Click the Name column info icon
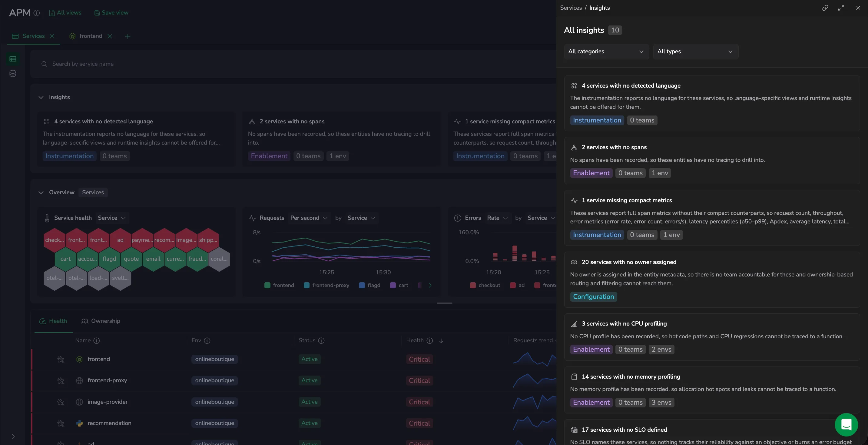 click(x=96, y=340)
